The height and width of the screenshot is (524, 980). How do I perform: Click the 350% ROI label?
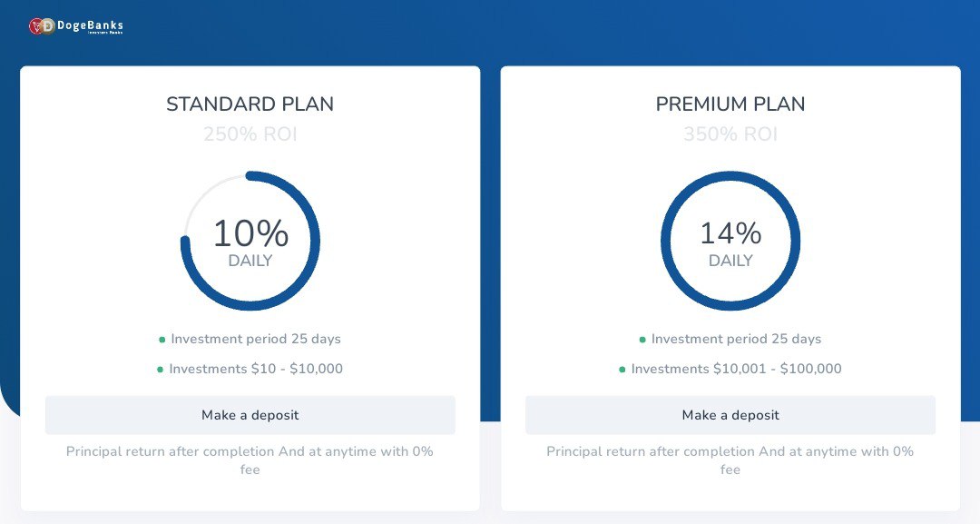730,134
